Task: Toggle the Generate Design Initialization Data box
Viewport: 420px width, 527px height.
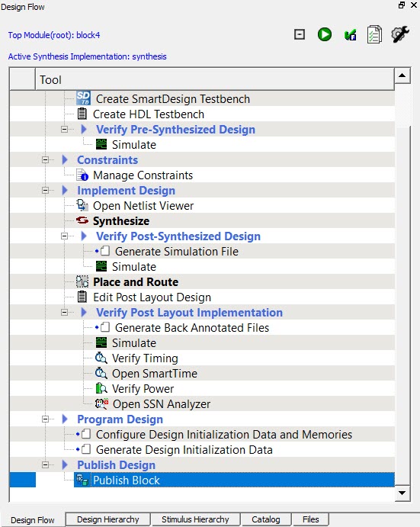Action: pyautogui.click(x=86, y=449)
